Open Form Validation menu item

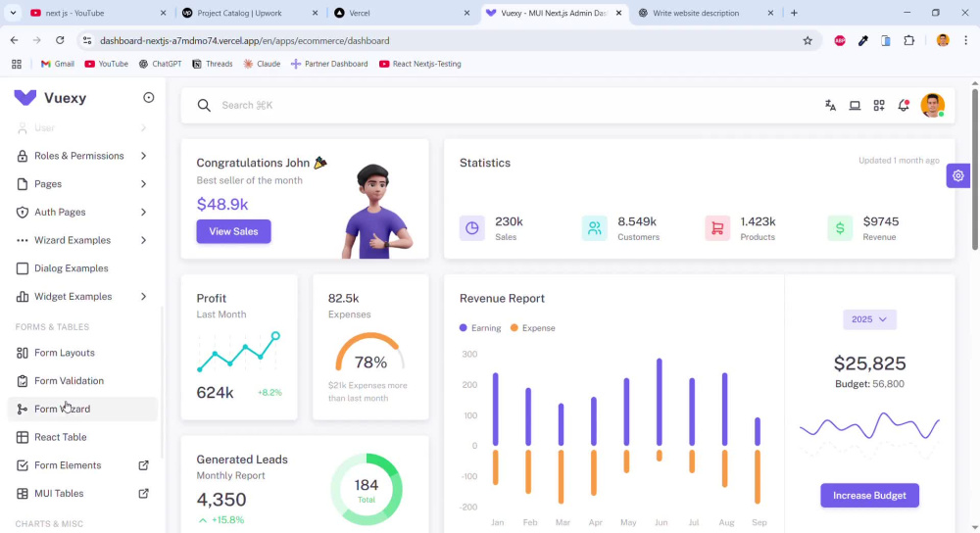click(82, 380)
